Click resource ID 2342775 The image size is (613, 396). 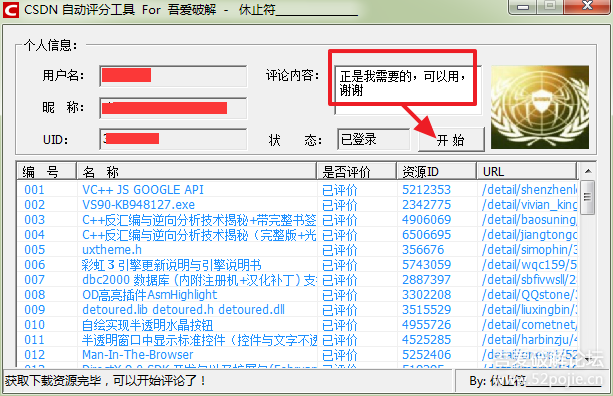pos(427,205)
